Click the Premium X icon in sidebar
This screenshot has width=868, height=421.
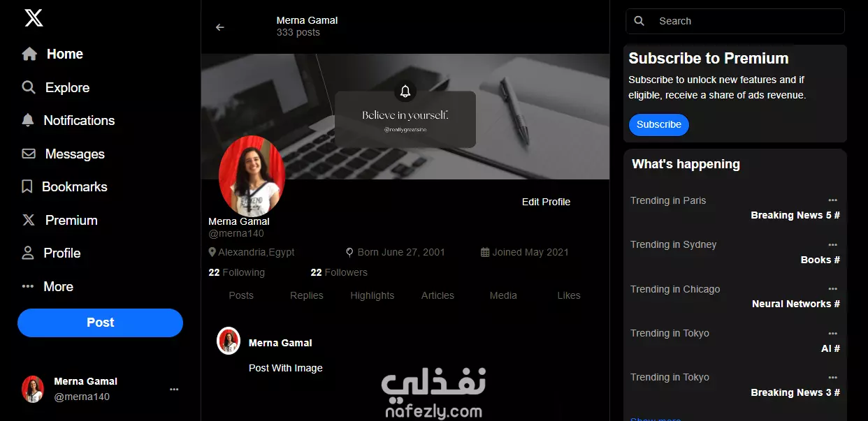[x=29, y=220]
